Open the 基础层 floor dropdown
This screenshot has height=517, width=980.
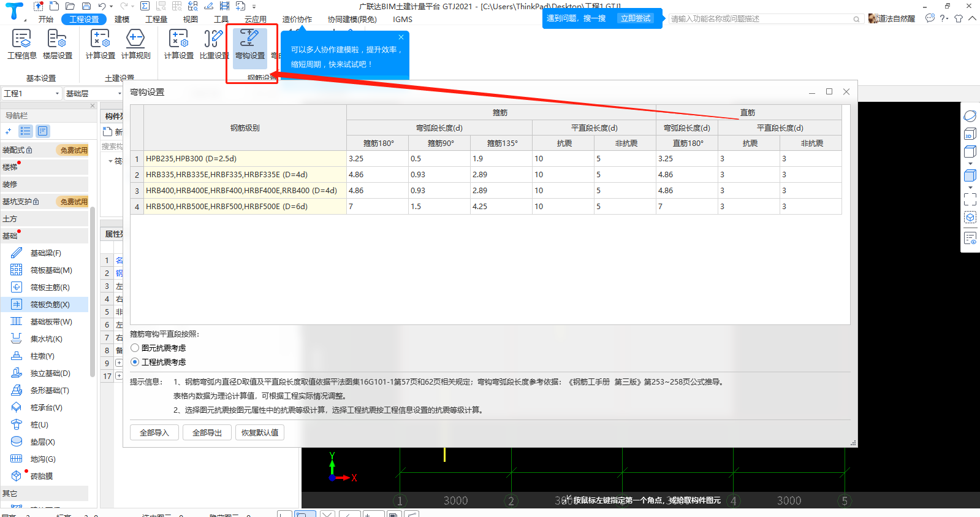click(93, 93)
